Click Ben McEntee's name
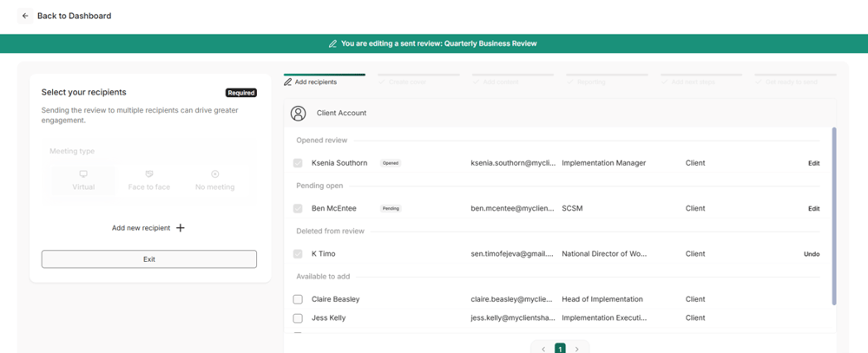Image resolution: width=868 pixels, height=353 pixels. 334,208
